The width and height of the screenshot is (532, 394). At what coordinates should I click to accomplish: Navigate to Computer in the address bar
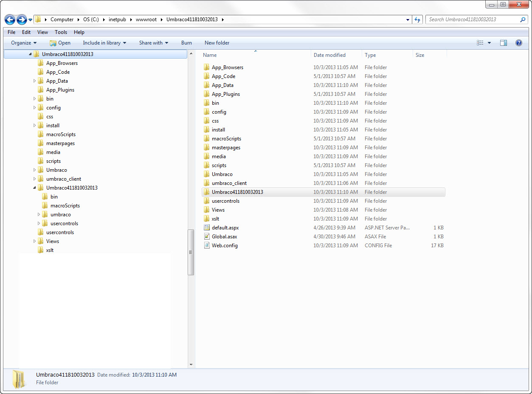tap(62, 20)
